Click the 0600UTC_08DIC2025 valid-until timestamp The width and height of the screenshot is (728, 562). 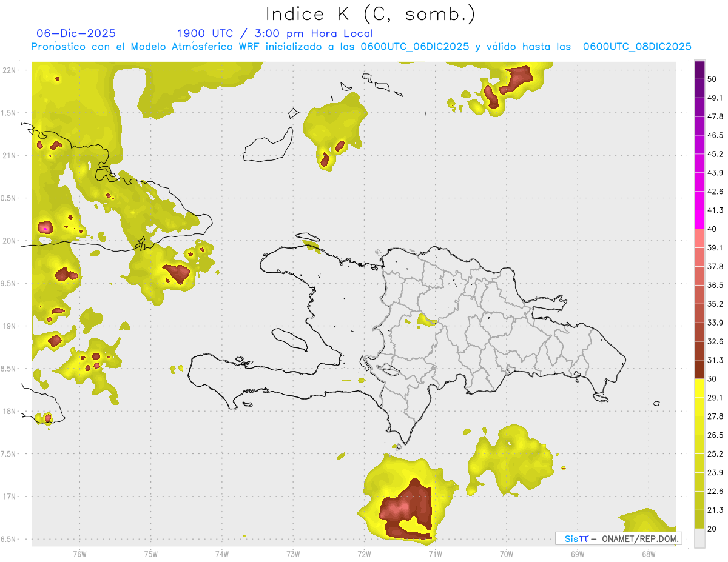click(637, 47)
